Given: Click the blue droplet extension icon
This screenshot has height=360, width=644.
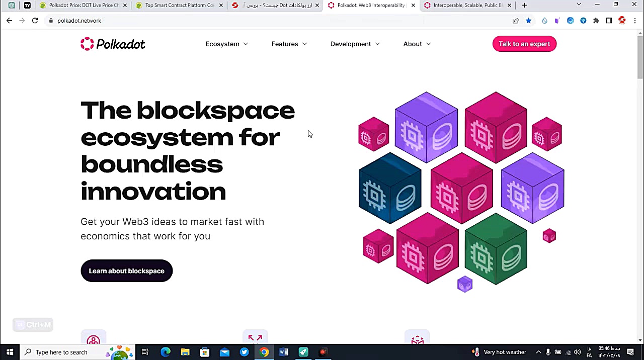Looking at the screenshot, I should tap(544, 21).
